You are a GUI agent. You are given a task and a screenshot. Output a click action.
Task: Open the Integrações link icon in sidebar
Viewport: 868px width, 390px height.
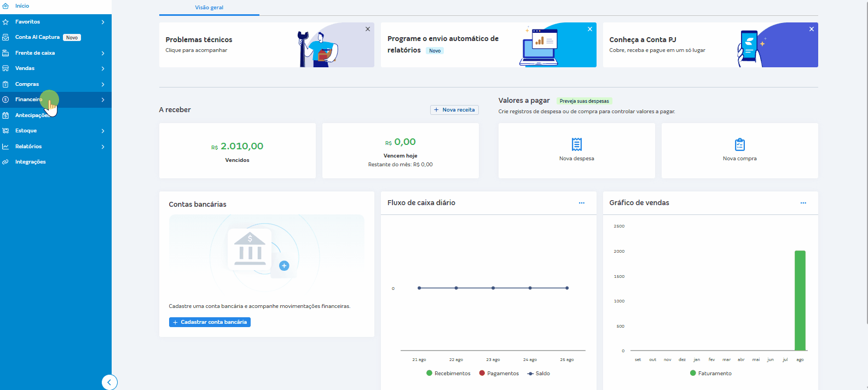(5, 162)
